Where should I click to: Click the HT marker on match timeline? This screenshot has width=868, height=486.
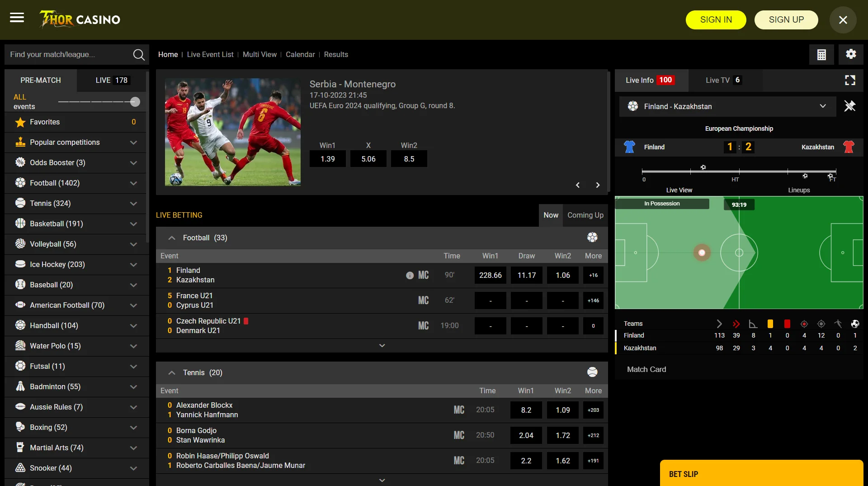[735, 180]
